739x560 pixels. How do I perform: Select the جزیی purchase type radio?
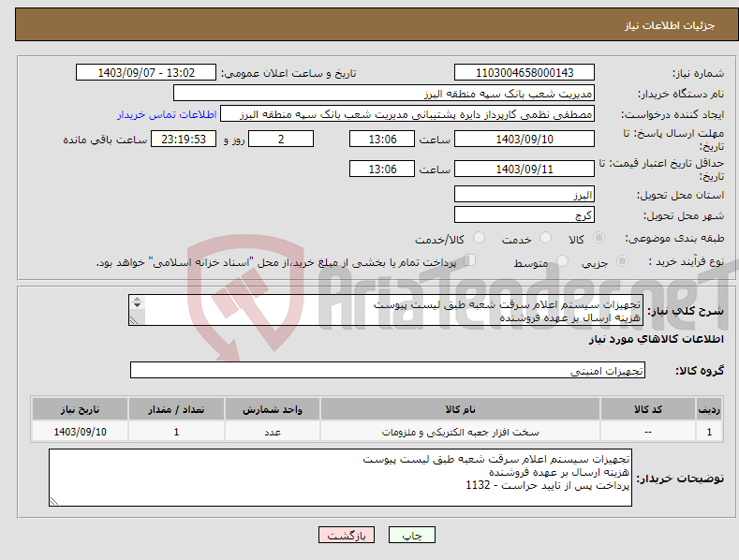(622, 261)
